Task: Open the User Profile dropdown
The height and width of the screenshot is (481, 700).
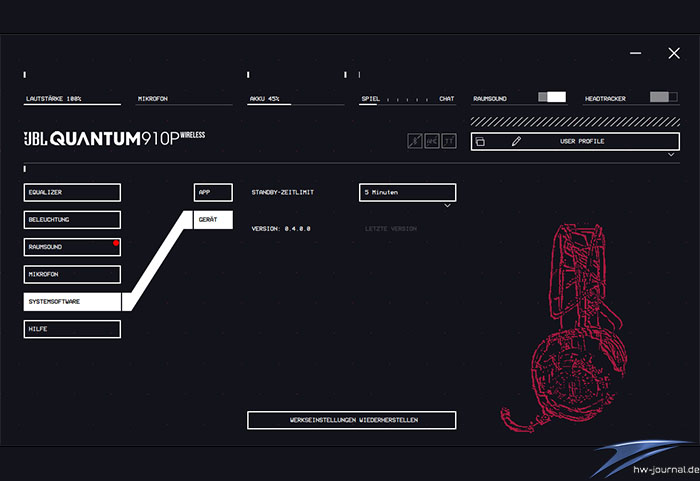Action: pyautogui.click(x=575, y=142)
